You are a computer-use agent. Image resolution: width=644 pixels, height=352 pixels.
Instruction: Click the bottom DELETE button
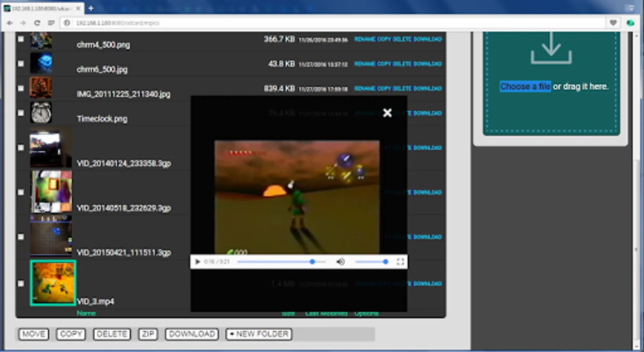[x=112, y=334]
